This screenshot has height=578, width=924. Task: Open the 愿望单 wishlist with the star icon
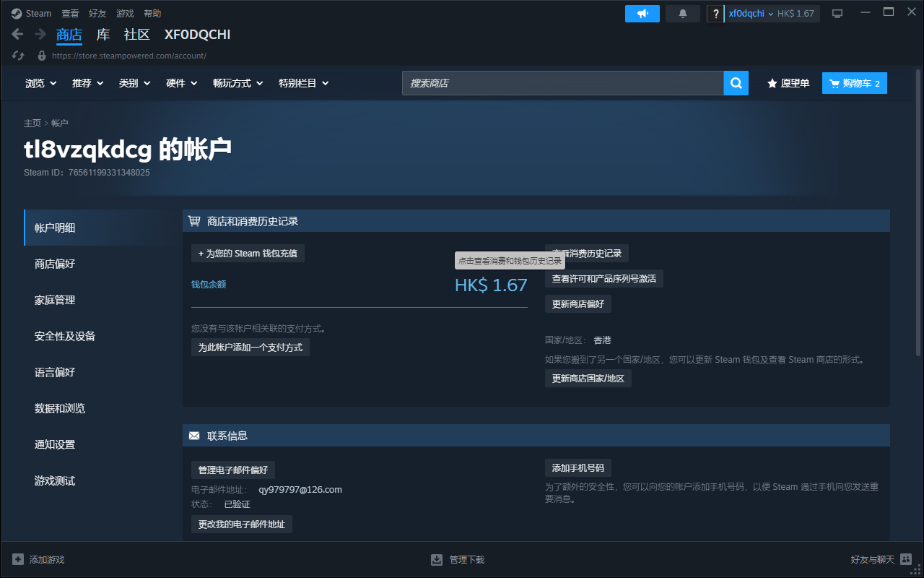click(788, 83)
